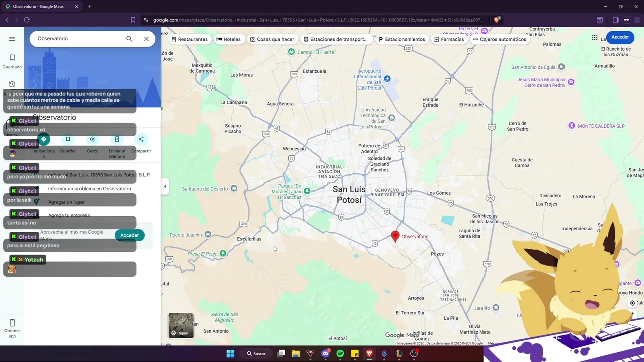Click the Cerca nearby button

pos(93,139)
